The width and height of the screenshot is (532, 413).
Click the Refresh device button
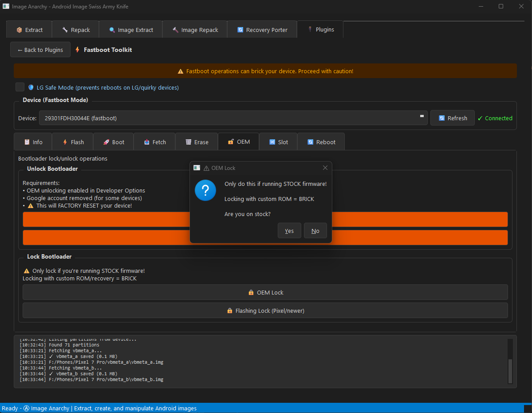pos(453,118)
